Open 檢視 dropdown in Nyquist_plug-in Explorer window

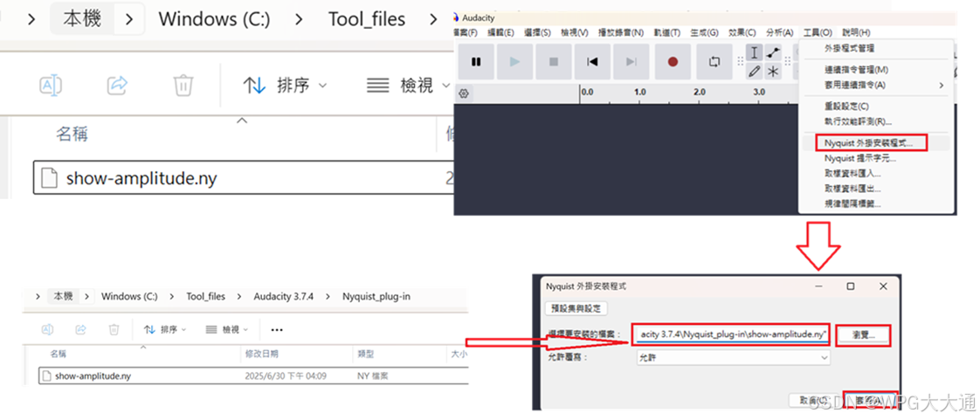(227, 329)
